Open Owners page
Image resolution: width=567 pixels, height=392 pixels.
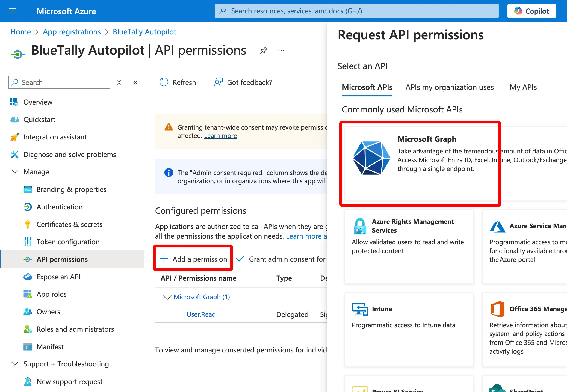click(48, 312)
